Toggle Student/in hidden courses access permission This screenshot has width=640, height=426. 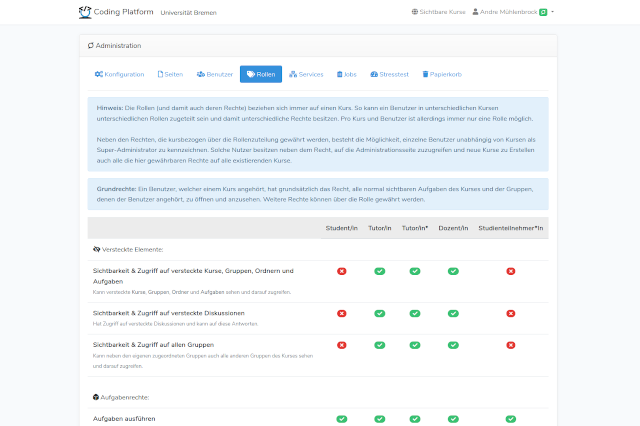[342, 271]
